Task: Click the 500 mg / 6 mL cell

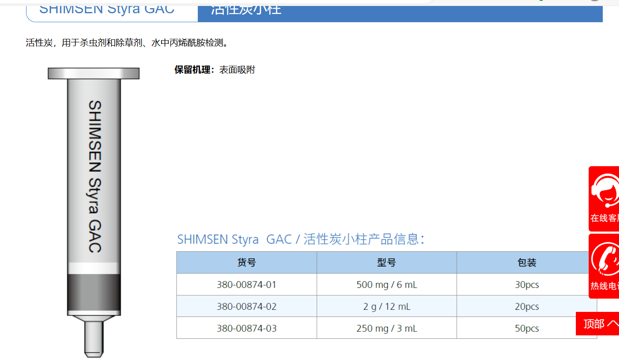Action: [x=387, y=285]
